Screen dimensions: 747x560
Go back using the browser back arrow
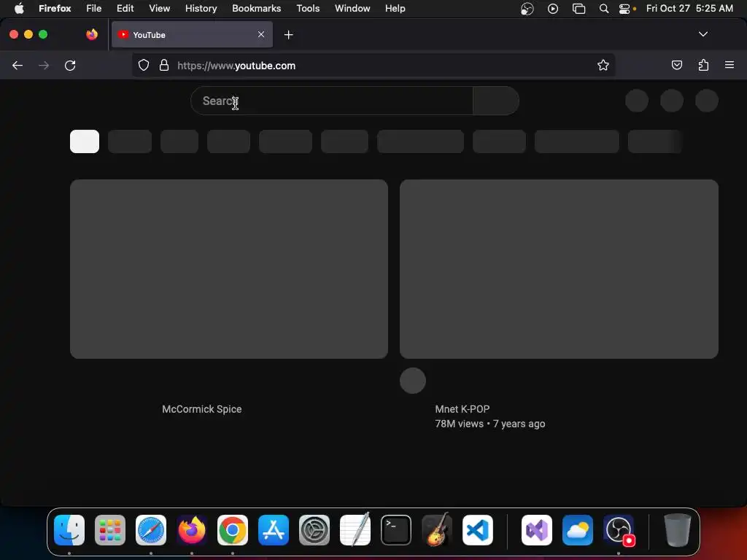pos(18,65)
